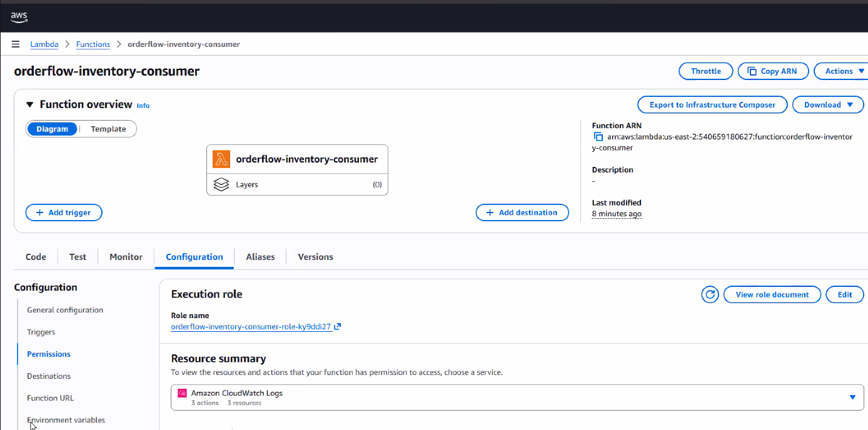Open the Versions tab
Image resolution: width=868 pixels, height=430 pixels.
click(x=315, y=257)
